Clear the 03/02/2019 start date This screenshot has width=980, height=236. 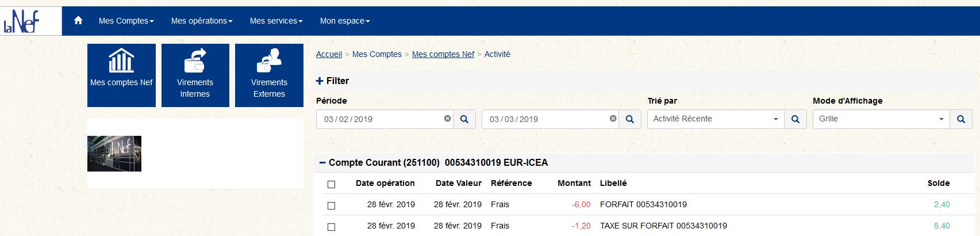pyautogui.click(x=447, y=119)
